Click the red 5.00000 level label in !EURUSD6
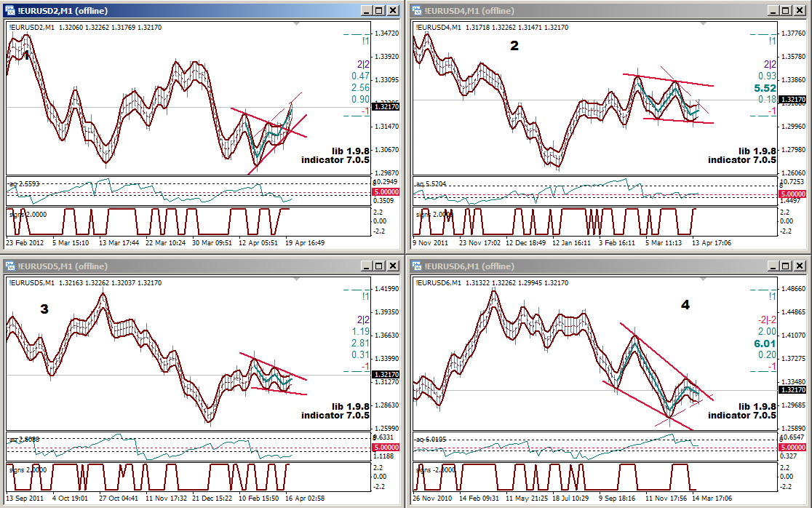 click(792, 447)
